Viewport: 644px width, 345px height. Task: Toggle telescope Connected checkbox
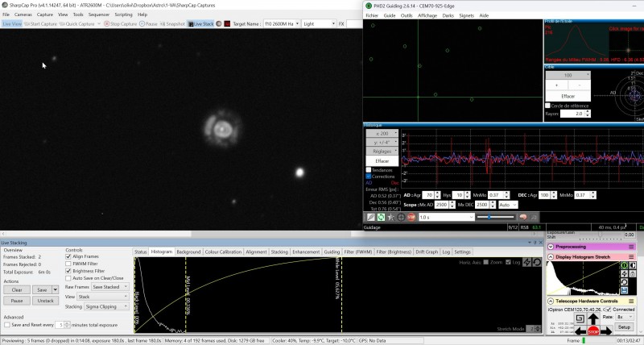coord(609,310)
